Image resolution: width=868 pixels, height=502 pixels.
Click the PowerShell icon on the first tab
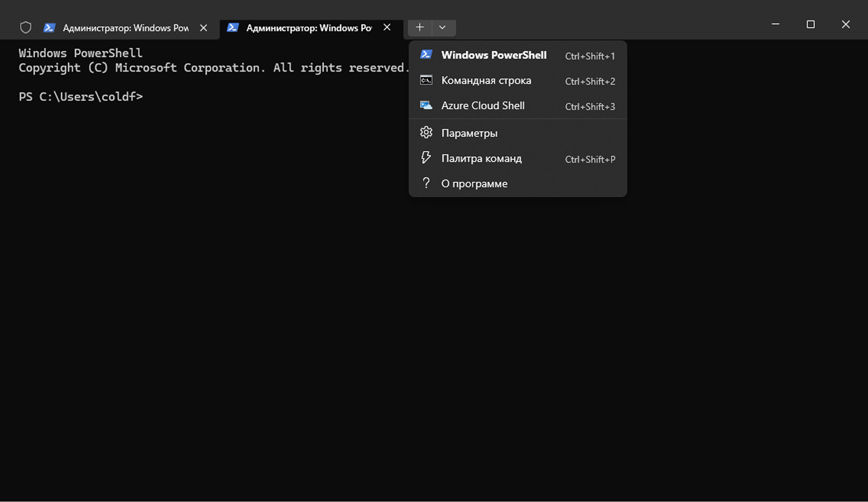click(50, 28)
